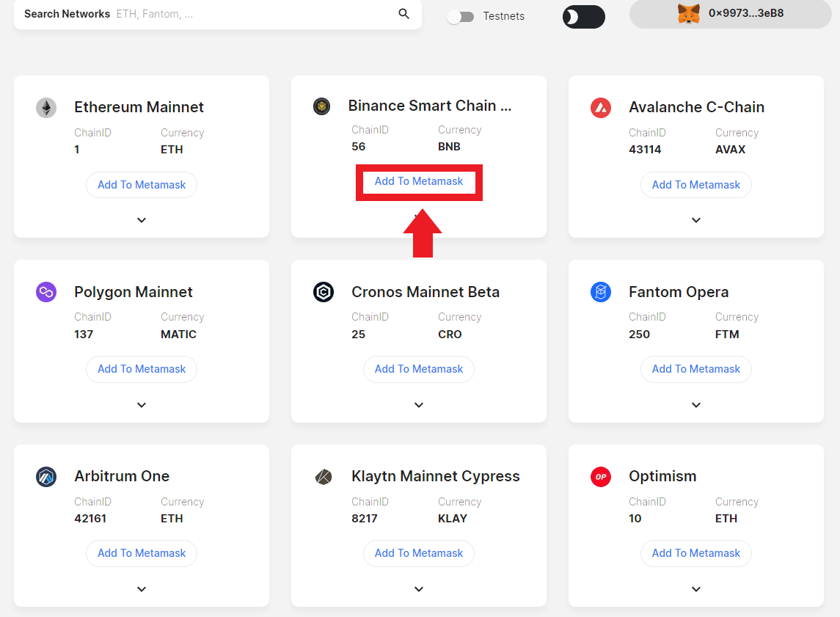Click the Binance Smart Chain logo icon
840x617 pixels.
[x=322, y=106]
